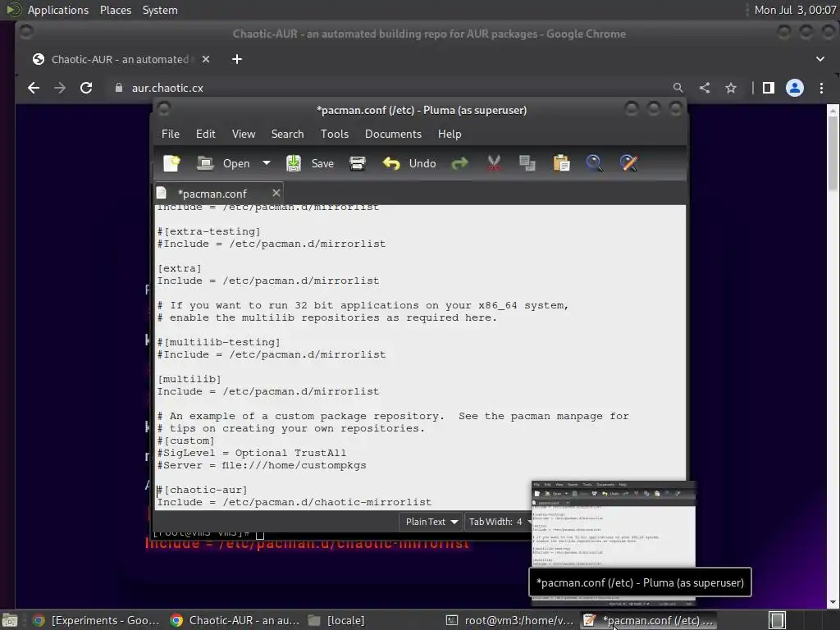This screenshot has height=630, width=840.
Task: Go forward in Chrome
Action: coord(59,88)
